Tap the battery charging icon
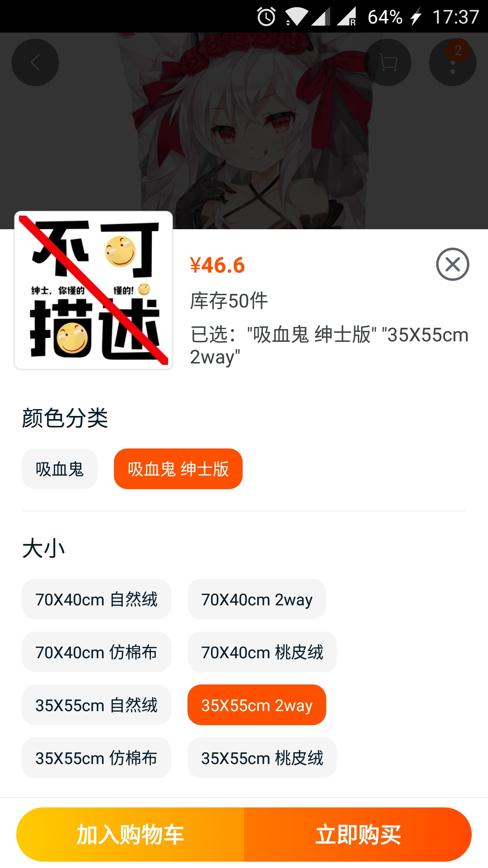The image size is (488, 868). click(415, 17)
